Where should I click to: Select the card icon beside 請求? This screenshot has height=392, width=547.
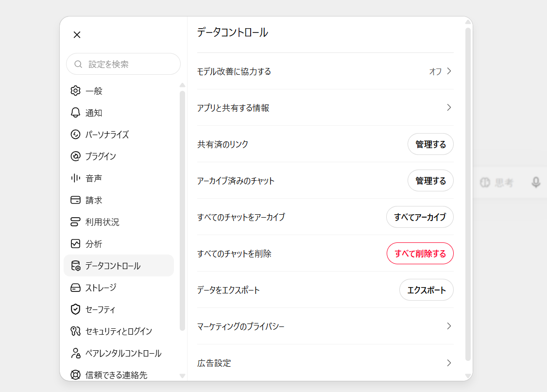pos(75,200)
